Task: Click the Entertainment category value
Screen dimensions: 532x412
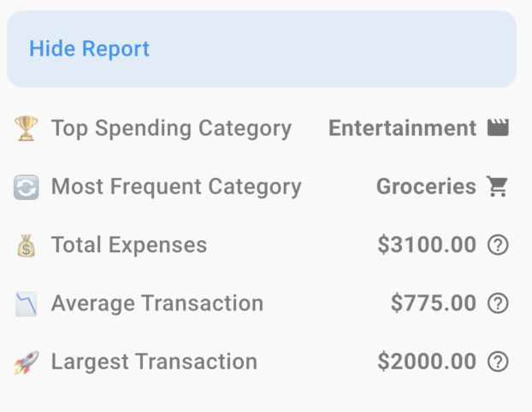Action: tap(402, 128)
